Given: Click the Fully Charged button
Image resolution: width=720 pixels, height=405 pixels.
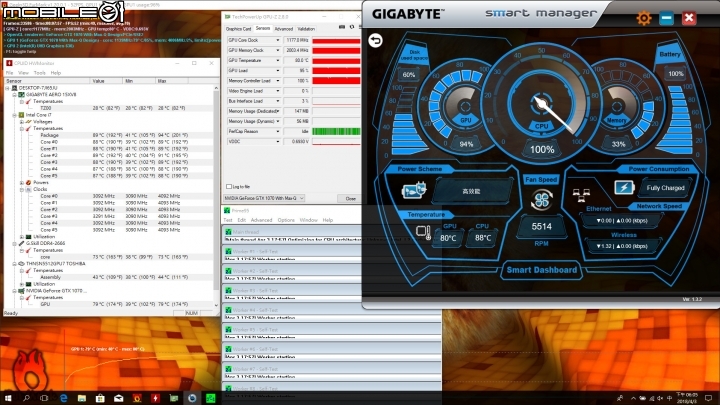Looking at the screenshot, I should coord(665,188).
